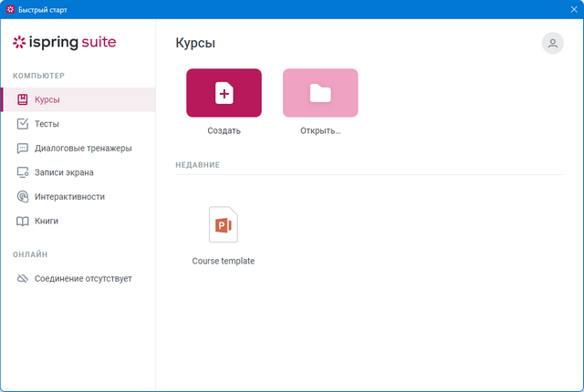Screen dimensions: 584x392
Task: Click the crossed-out cloud offline icon
Action: click(x=23, y=278)
